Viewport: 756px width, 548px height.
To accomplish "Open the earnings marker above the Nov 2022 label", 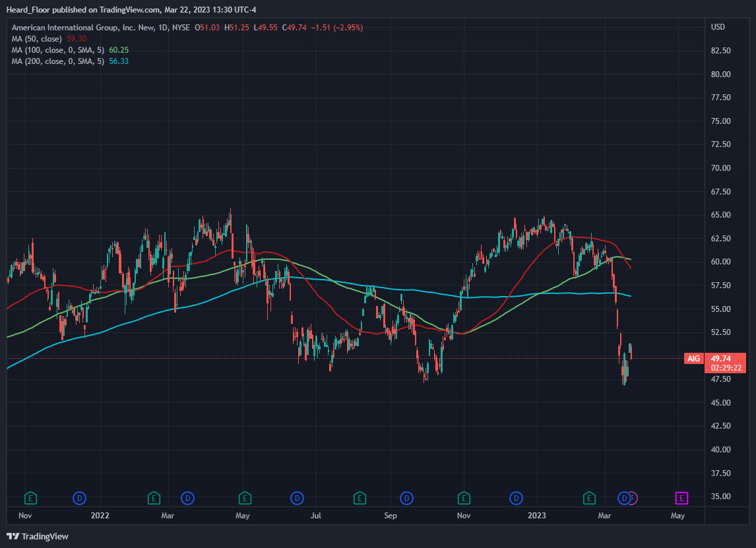I will (x=464, y=498).
